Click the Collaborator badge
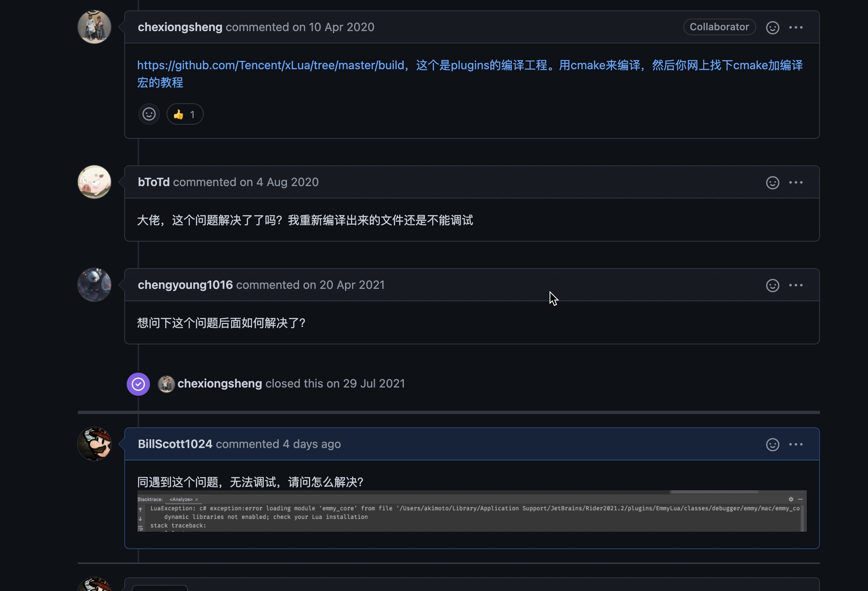The width and height of the screenshot is (868, 591). click(x=719, y=27)
